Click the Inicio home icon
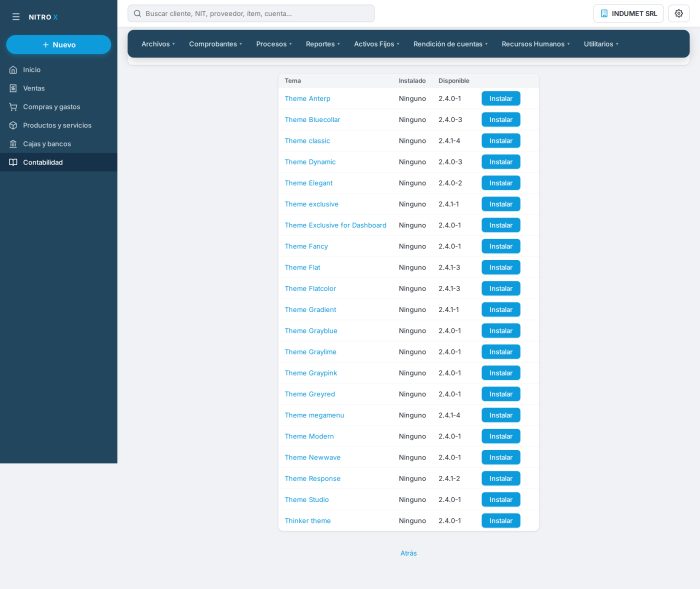700x589 pixels. tap(13, 70)
